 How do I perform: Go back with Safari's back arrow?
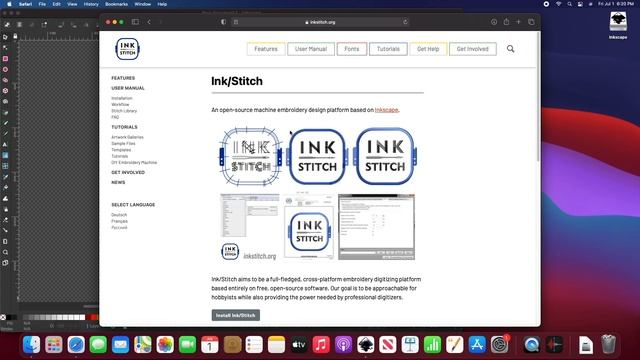coord(149,22)
